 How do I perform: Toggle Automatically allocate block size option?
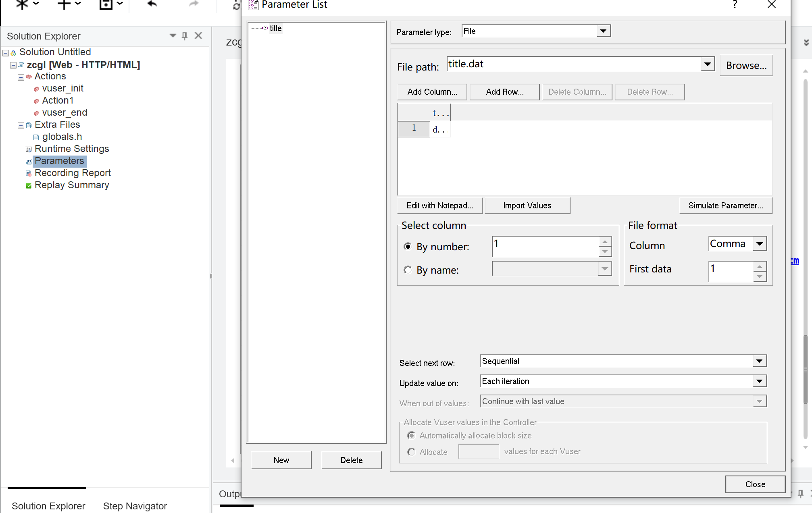(x=412, y=435)
